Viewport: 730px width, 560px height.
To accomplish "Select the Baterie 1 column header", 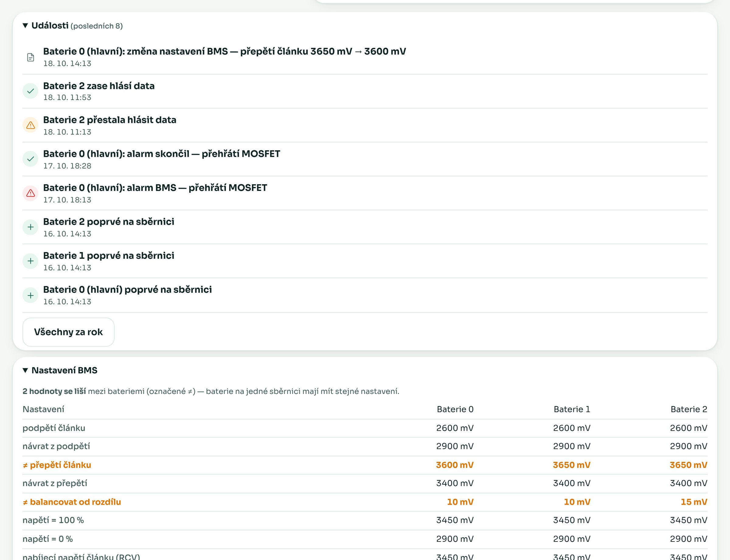I will [x=572, y=409].
